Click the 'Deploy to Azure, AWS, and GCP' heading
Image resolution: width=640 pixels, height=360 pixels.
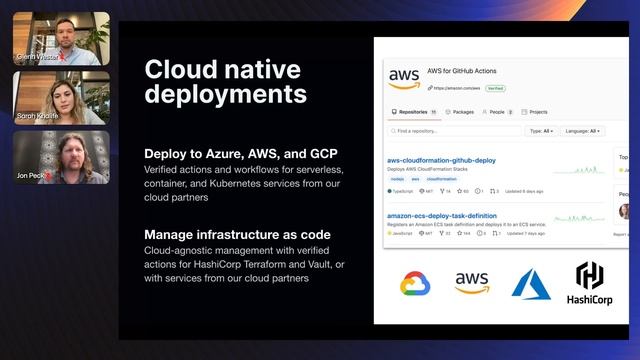pyautogui.click(x=241, y=153)
